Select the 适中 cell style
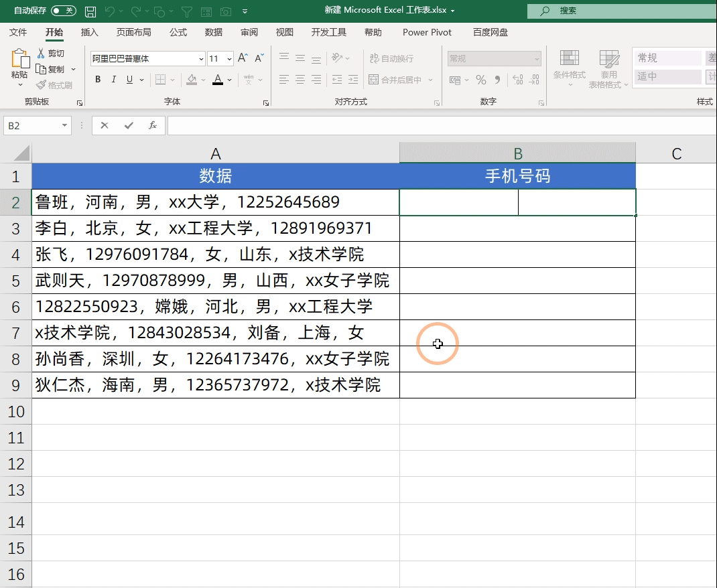 (x=667, y=76)
